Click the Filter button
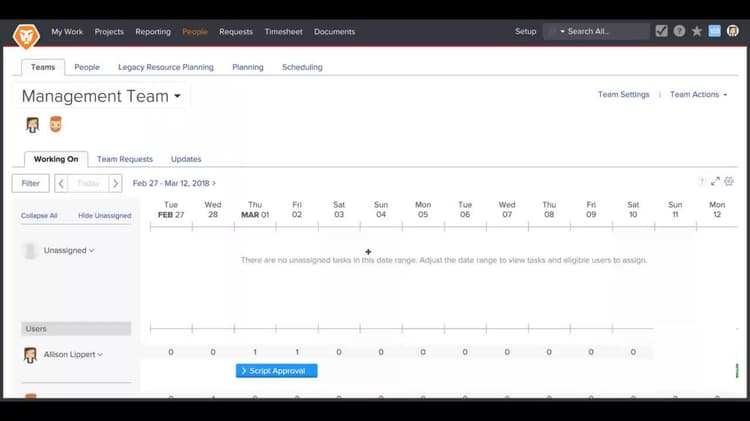750x421 pixels. click(31, 183)
